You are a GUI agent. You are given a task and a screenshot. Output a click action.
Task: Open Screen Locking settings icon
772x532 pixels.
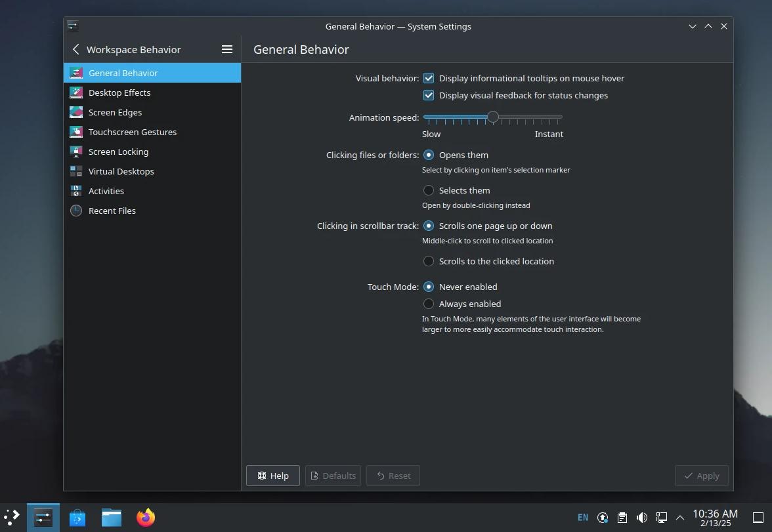[77, 152]
